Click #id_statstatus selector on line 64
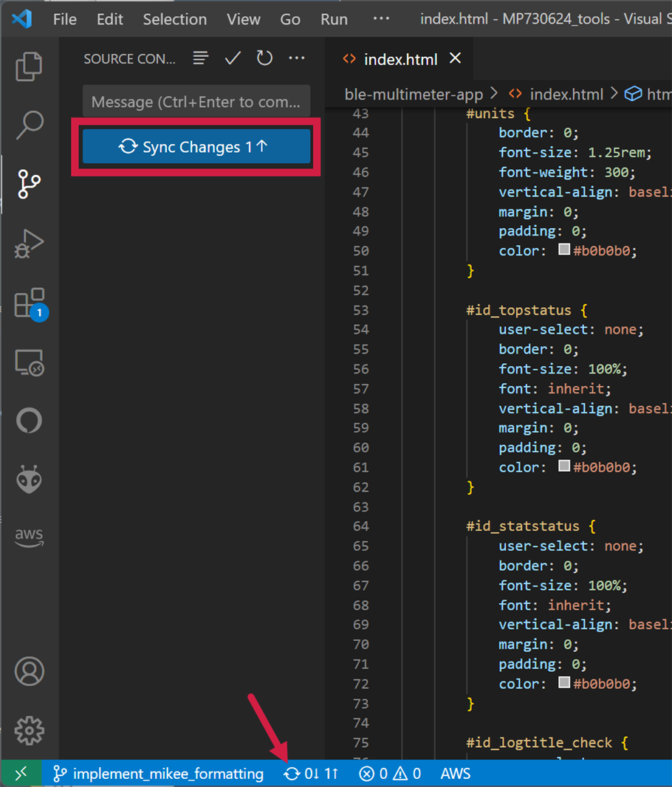This screenshot has width=672, height=787. [x=522, y=526]
